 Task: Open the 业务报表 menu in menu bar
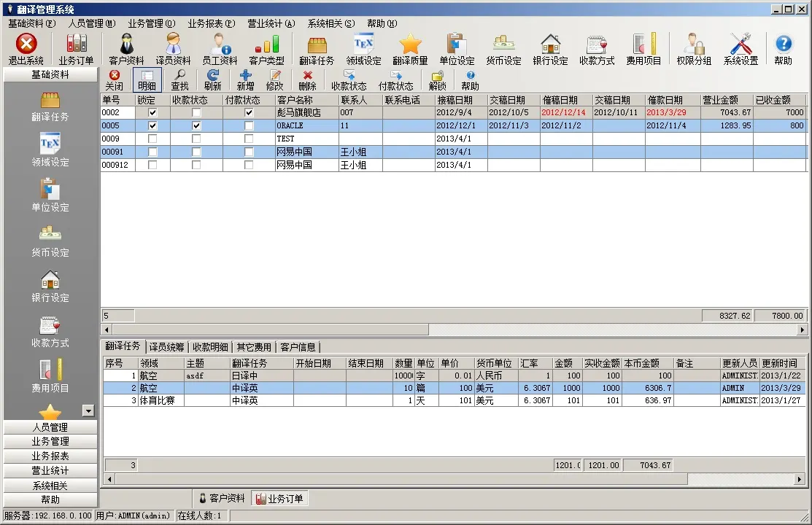[212, 23]
